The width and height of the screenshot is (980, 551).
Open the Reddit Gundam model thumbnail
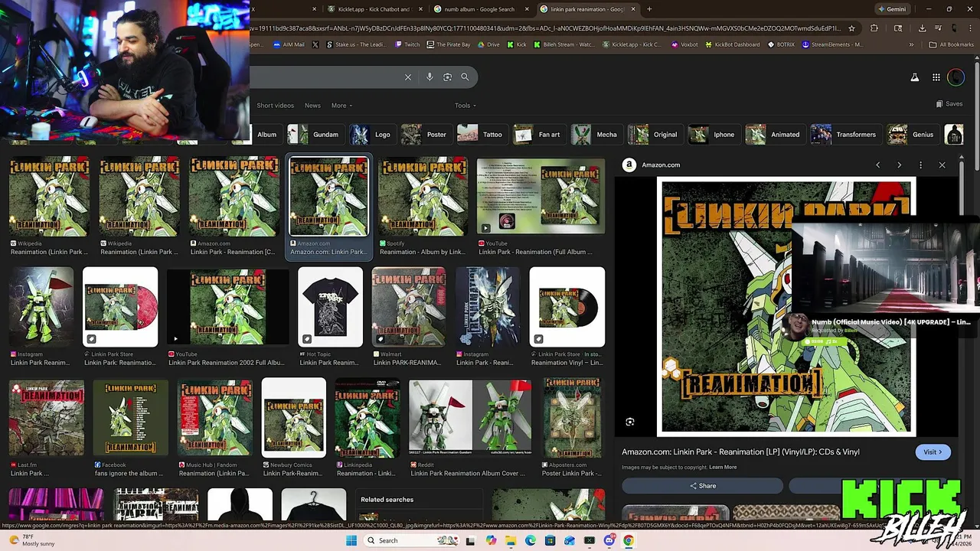click(x=470, y=418)
